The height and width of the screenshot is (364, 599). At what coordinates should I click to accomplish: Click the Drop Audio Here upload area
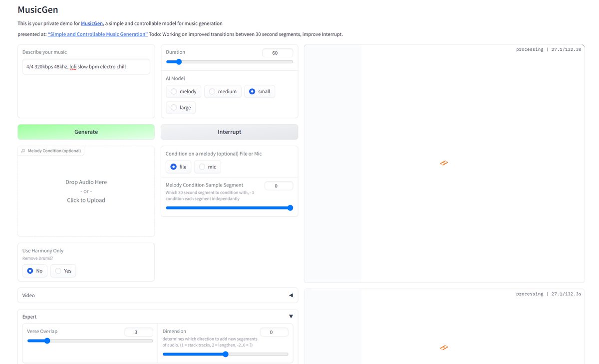coord(86,191)
